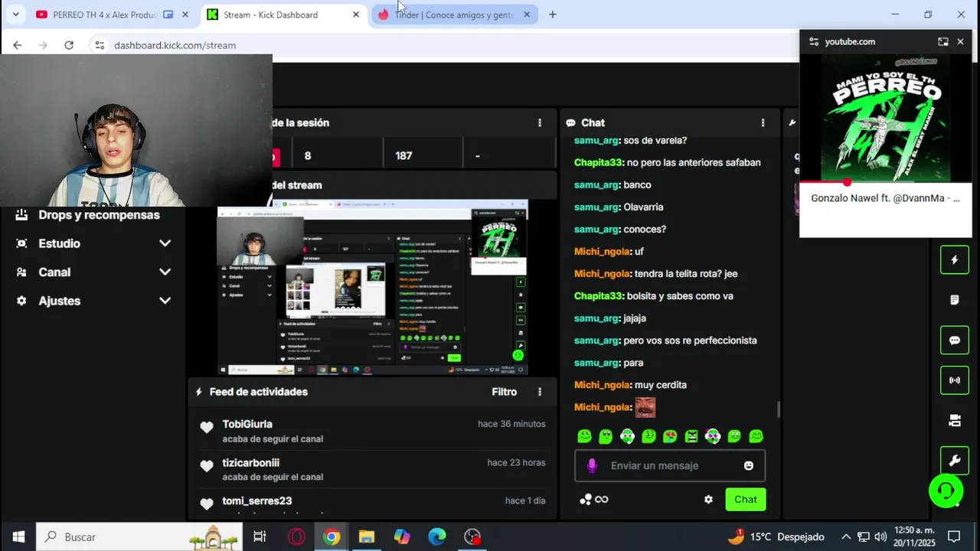
Task: Expand the Estudio sidebar section
Action: pos(165,243)
